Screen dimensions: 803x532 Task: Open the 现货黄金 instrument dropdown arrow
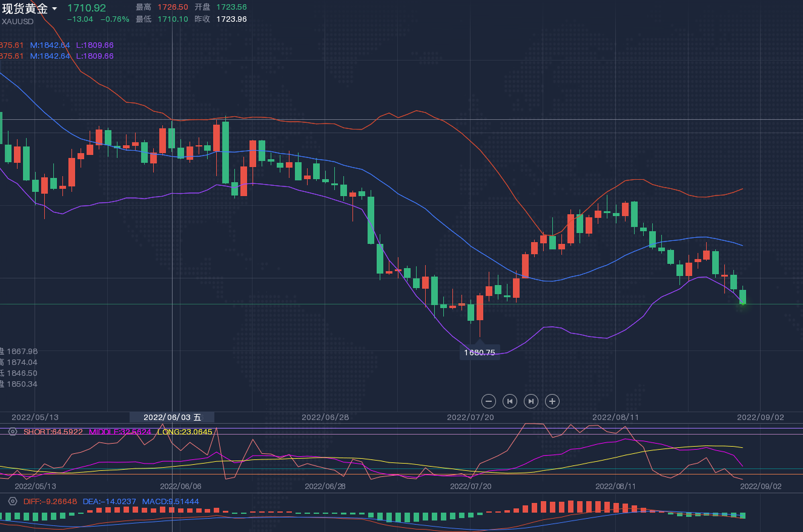pos(55,9)
